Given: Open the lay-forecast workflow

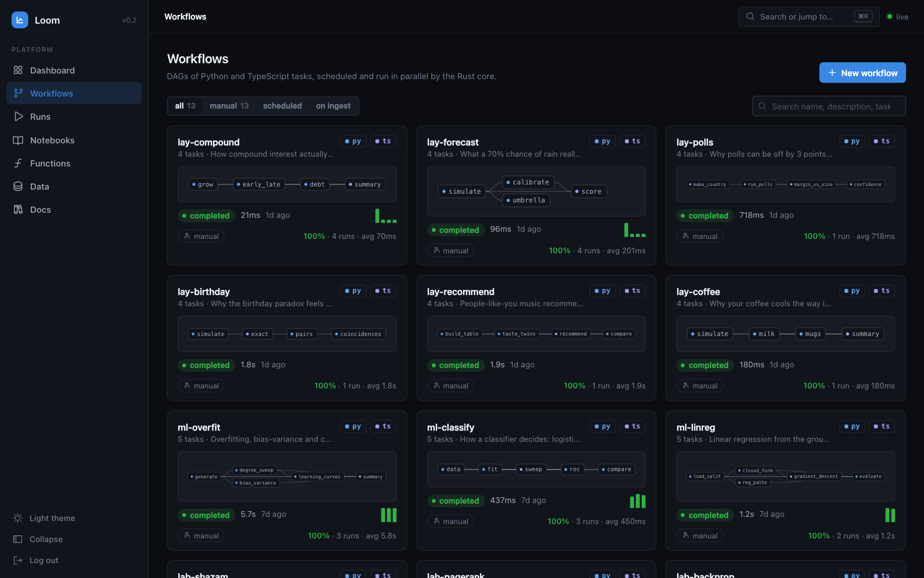Looking at the screenshot, I should [453, 142].
